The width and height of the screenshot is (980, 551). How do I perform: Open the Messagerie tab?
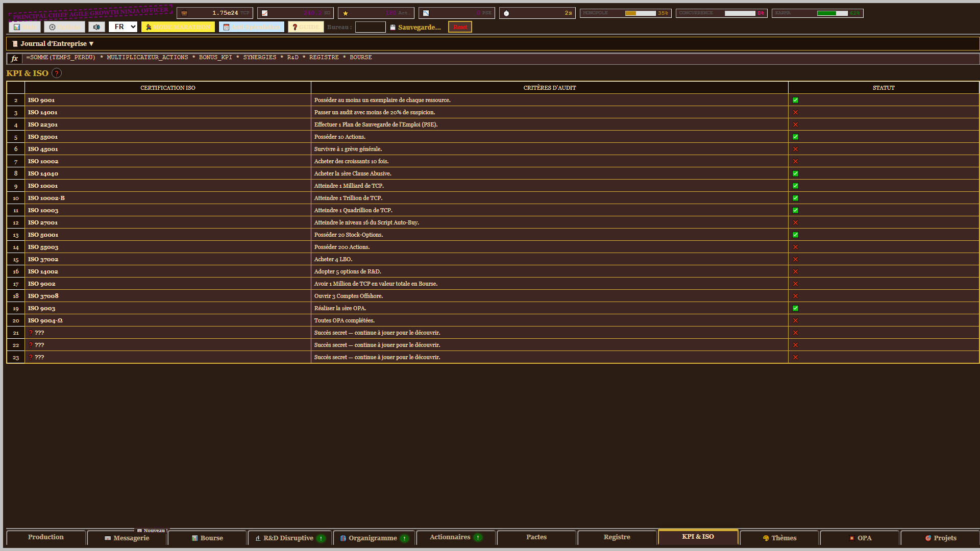127,538
